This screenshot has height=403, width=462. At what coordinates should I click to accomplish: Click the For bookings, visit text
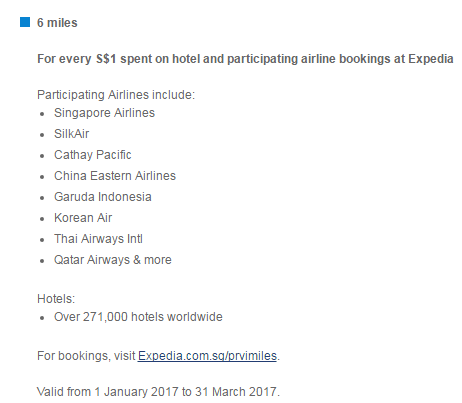(x=86, y=356)
